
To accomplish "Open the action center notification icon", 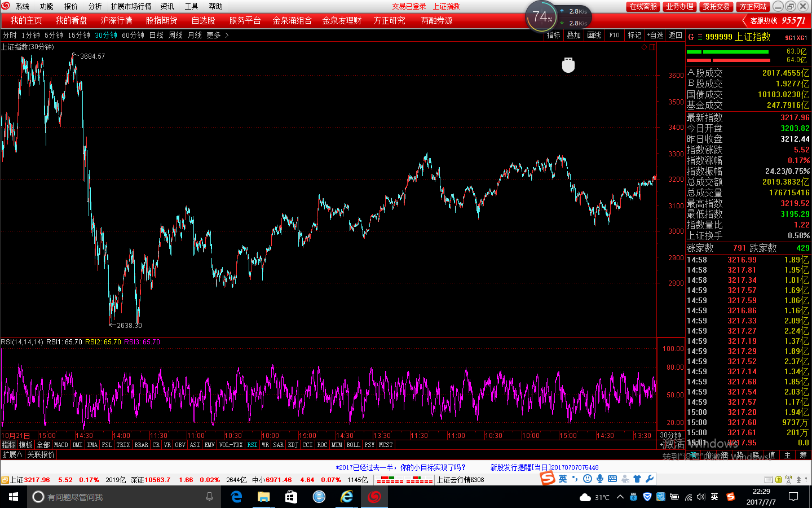I will point(793,497).
